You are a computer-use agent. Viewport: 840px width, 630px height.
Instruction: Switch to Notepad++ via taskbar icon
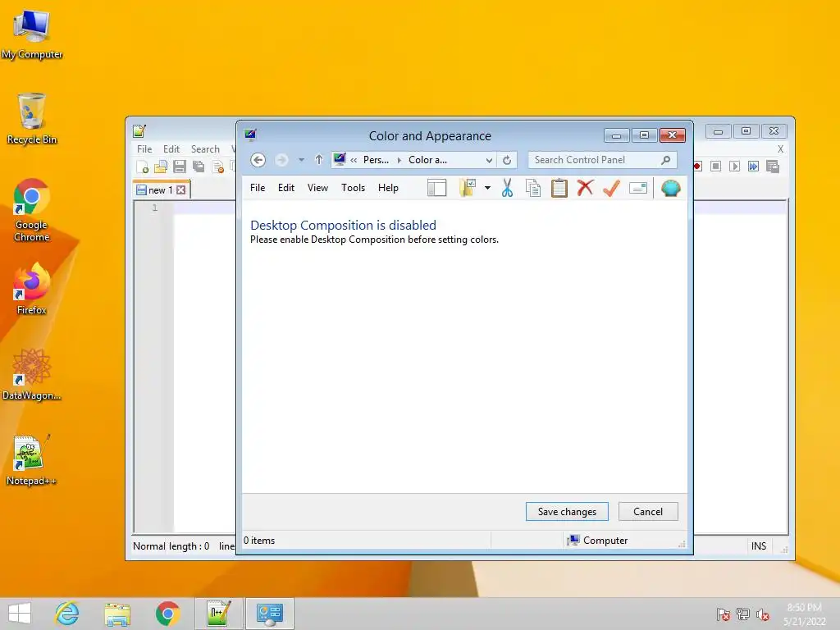tap(218, 614)
